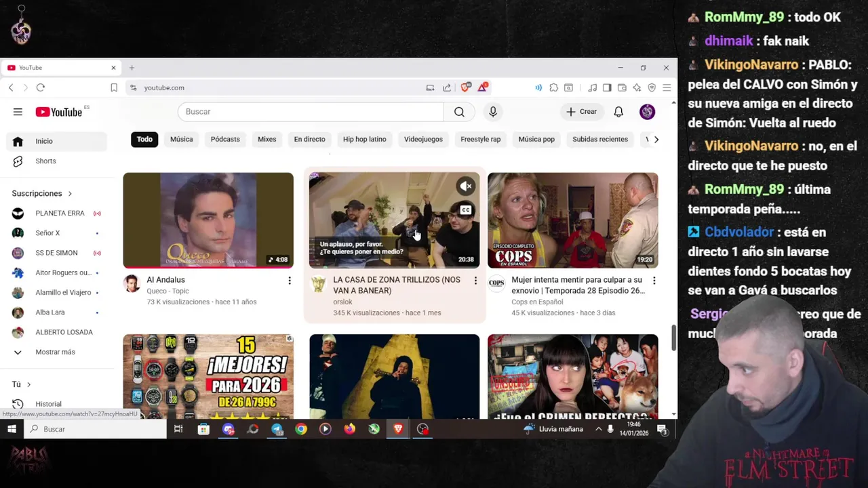Open Brave Leo AI sparkle icon
Screen dimensions: 868x488
[x=637, y=87]
